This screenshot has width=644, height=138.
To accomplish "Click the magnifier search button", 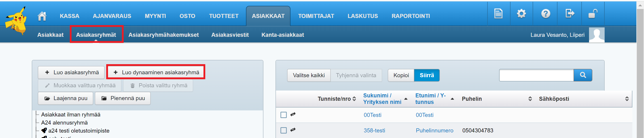I will [583, 75].
